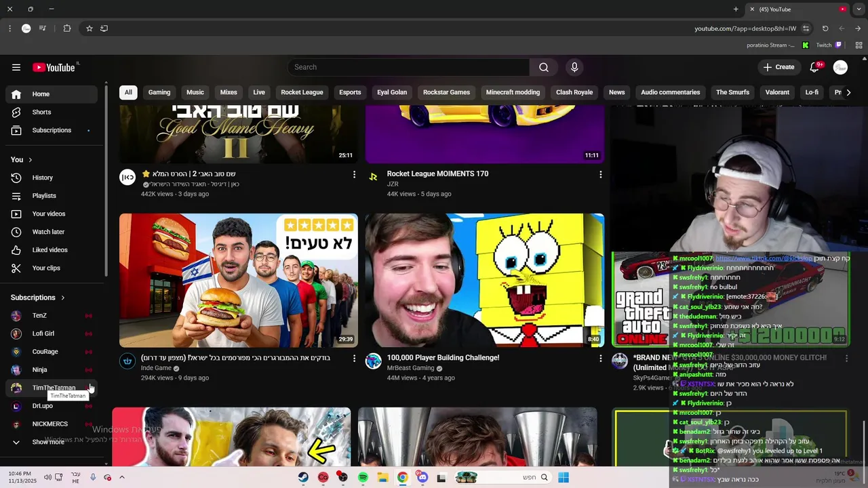
Task: Toggle the input language indicator in tray
Action: tap(75, 477)
